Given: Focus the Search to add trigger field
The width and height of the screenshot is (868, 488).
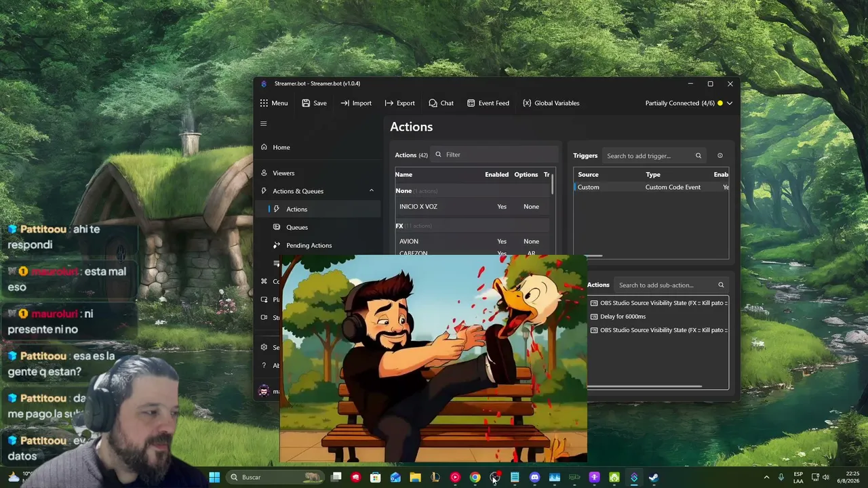Looking at the screenshot, I should pos(654,156).
